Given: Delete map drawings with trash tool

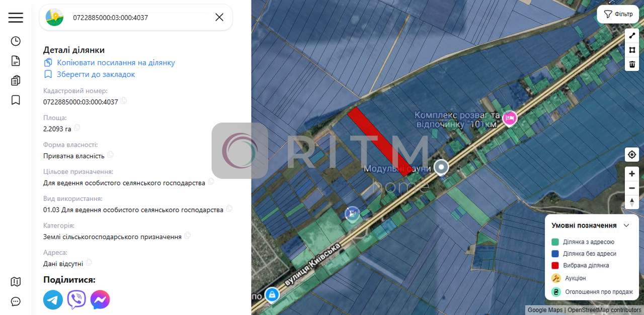Looking at the screenshot, I should [x=632, y=64].
